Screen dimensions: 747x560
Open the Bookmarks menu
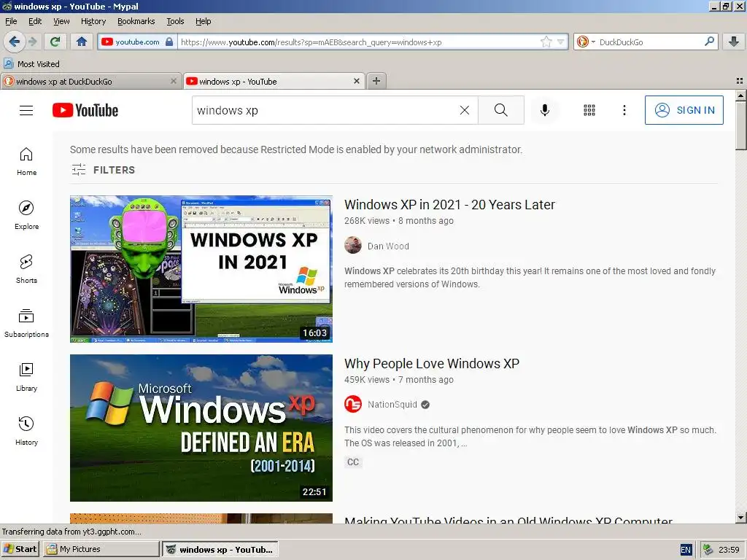click(136, 21)
